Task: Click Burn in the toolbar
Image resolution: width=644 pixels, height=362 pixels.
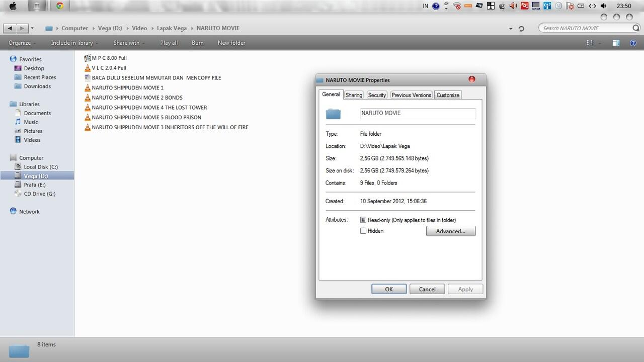Action: tap(198, 43)
